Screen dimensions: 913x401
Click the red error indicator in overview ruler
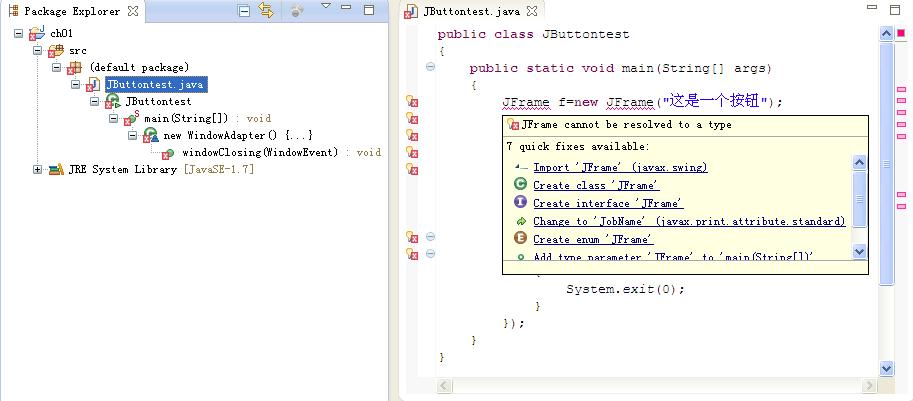pos(901,33)
